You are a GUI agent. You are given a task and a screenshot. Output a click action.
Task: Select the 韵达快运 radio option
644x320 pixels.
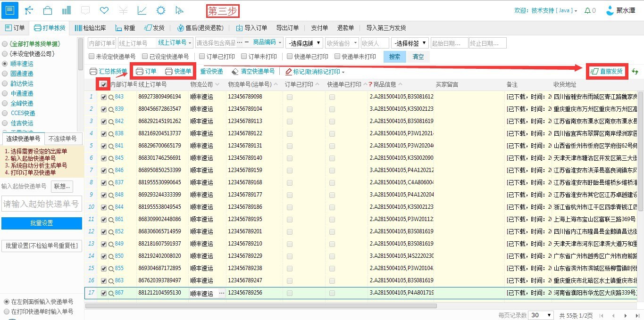[x=5, y=83]
